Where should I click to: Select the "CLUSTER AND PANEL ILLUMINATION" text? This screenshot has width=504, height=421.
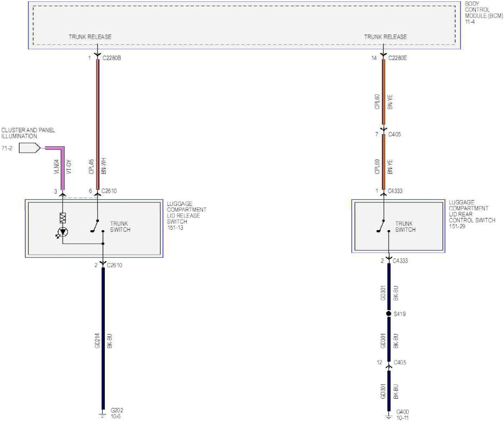[28, 133]
